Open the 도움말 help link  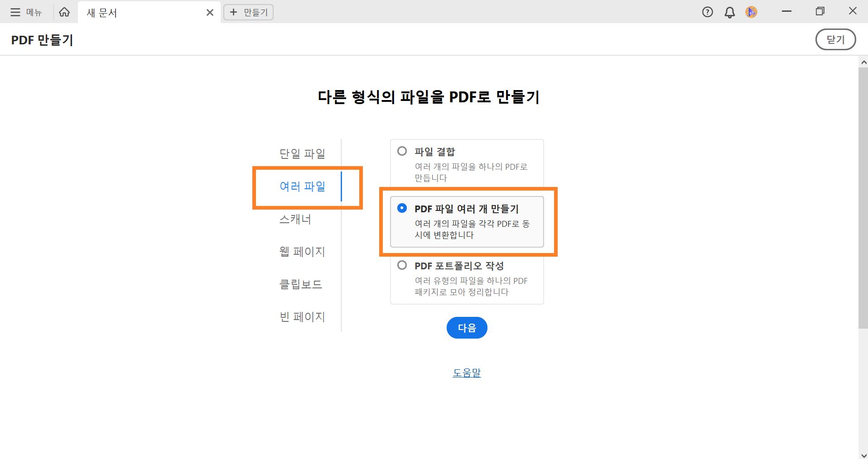pos(467,372)
